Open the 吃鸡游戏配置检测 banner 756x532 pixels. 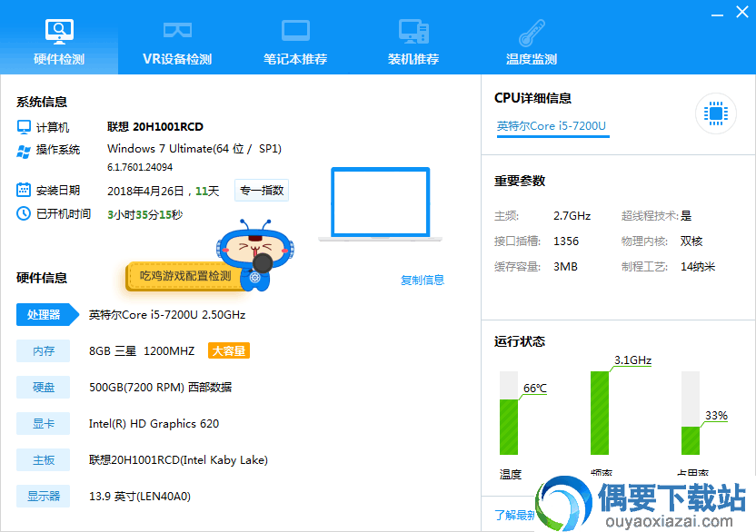[x=185, y=276]
